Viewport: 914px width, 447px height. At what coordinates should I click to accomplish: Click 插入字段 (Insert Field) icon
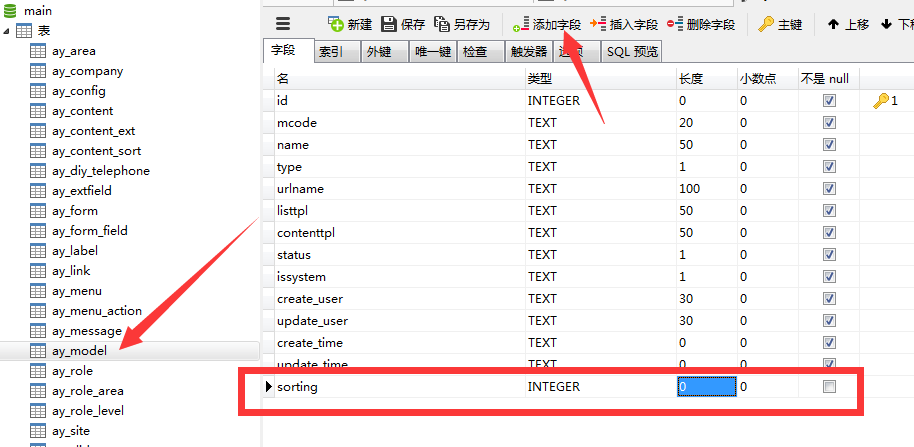599,24
